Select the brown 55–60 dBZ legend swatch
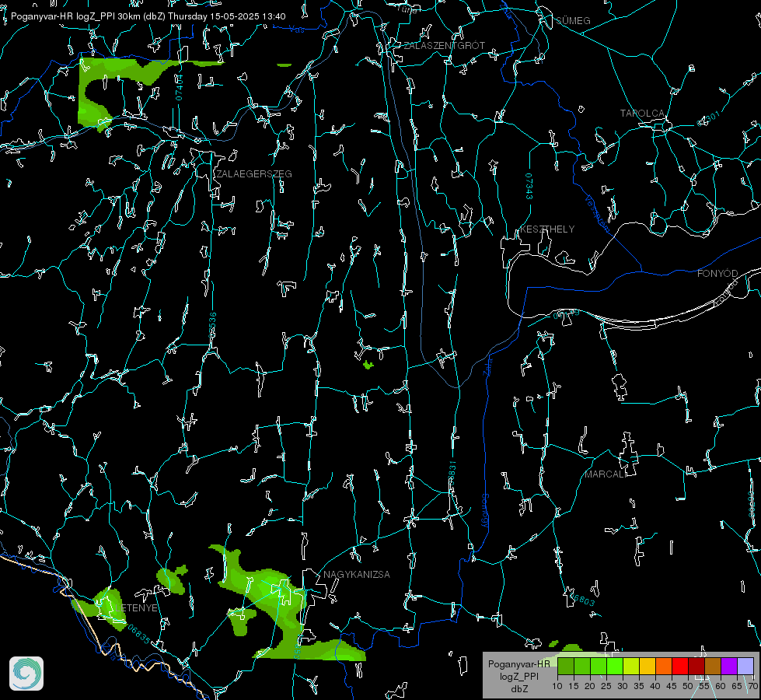This screenshot has height=700, width=761. (x=713, y=666)
